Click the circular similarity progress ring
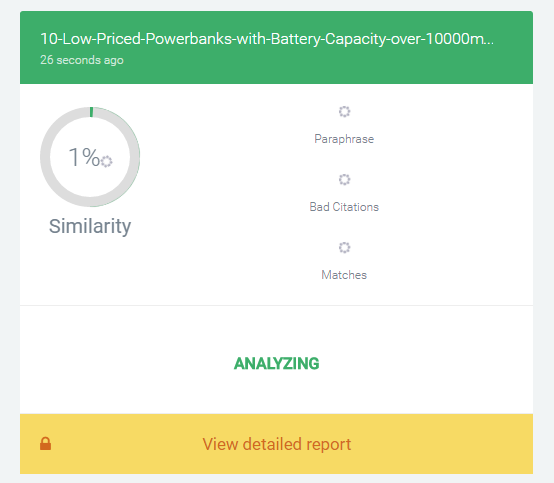Screen dimensions: 554x483 tap(90, 157)
